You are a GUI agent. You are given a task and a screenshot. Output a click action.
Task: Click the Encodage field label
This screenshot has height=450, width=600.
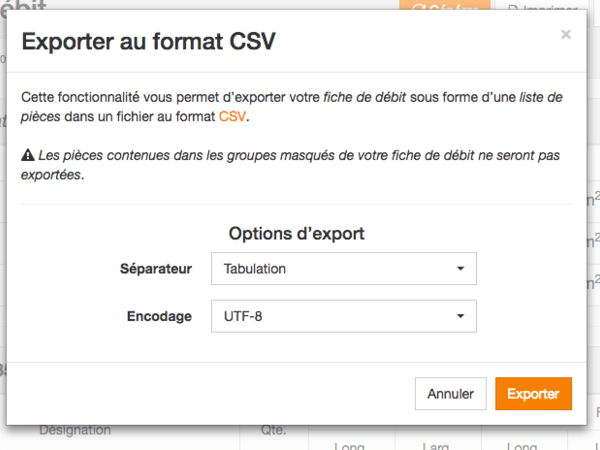(x=159, y=316)
